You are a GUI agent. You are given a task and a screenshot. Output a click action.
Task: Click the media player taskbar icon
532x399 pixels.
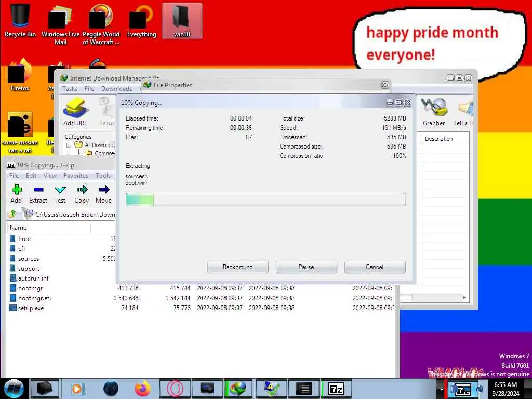coord(77,389)
